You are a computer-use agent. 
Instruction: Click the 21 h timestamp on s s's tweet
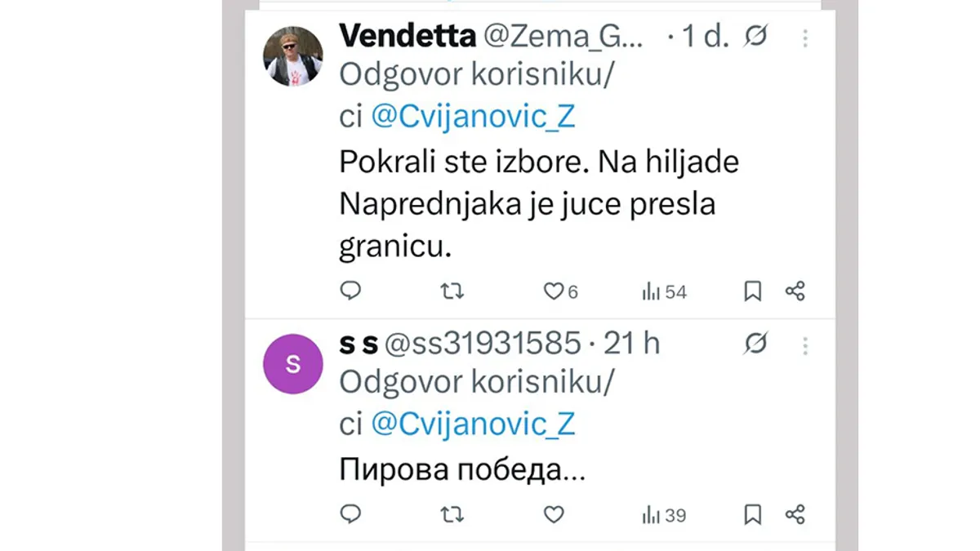[x=633, y=344]
